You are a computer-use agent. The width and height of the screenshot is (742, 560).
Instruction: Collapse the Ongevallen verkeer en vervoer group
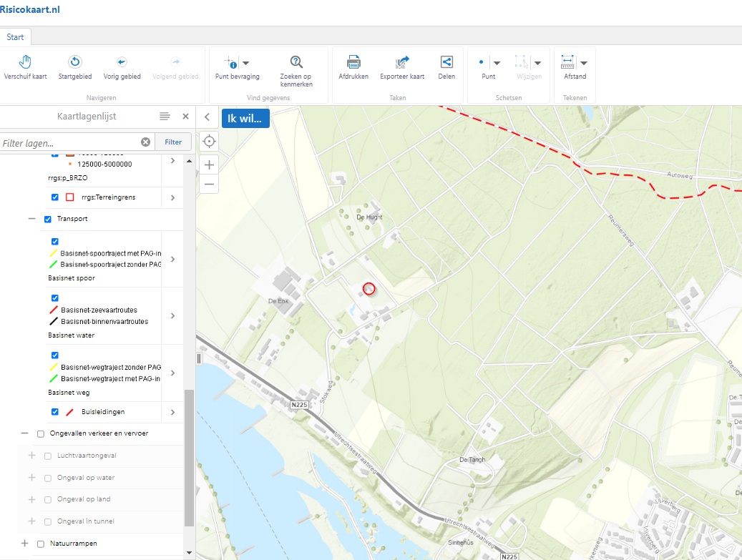click(25, 433)
